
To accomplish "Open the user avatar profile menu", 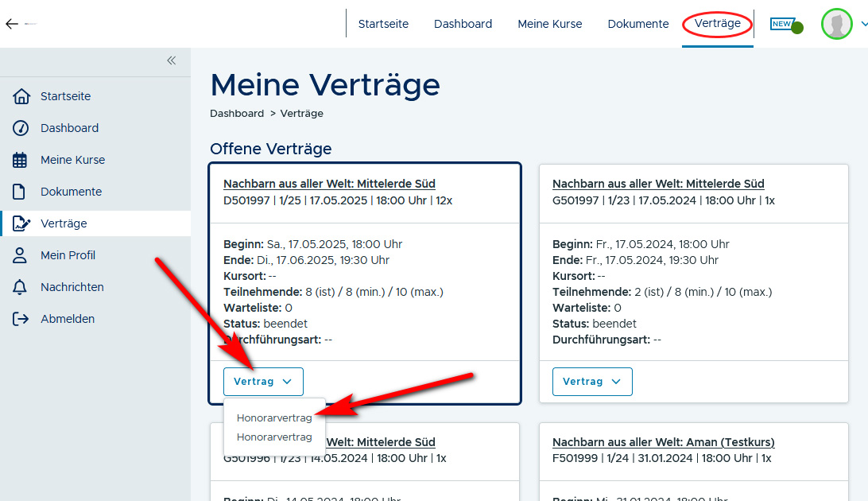I will click(836, 24).
